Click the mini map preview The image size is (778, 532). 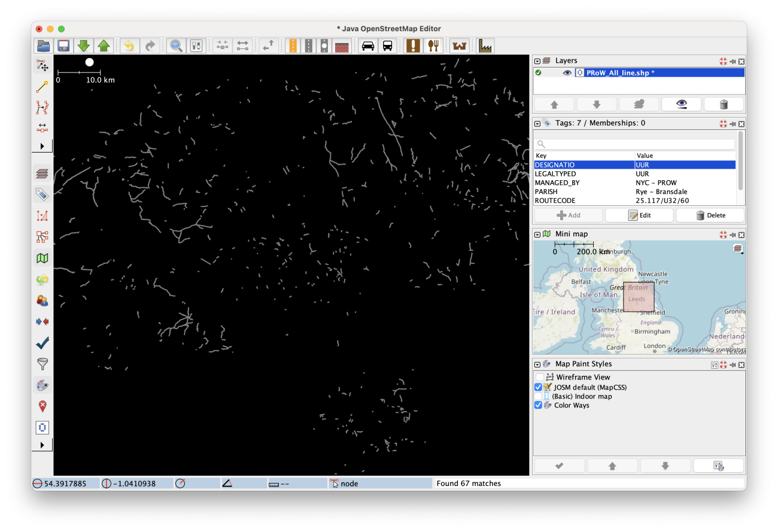(x=639, y=297)
